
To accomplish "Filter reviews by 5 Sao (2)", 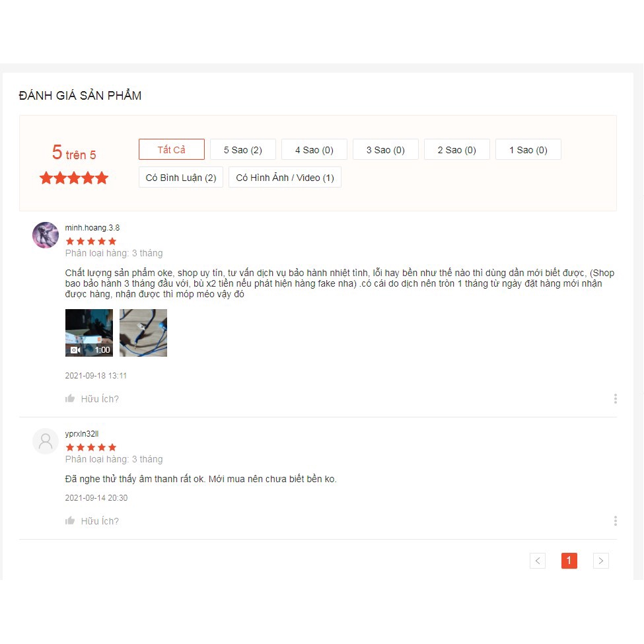I will coord(242,149).
